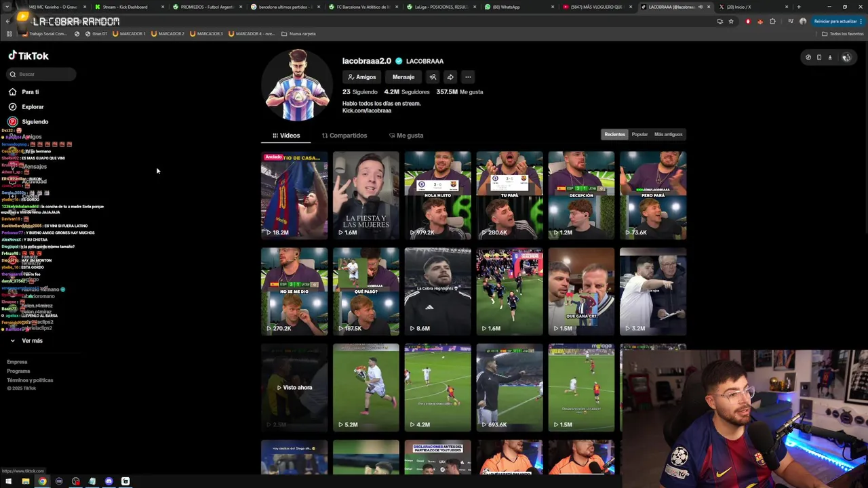Screen dimensions: 868x488
Task: Open the Programa footer link
Action: (x=18, y=371)
